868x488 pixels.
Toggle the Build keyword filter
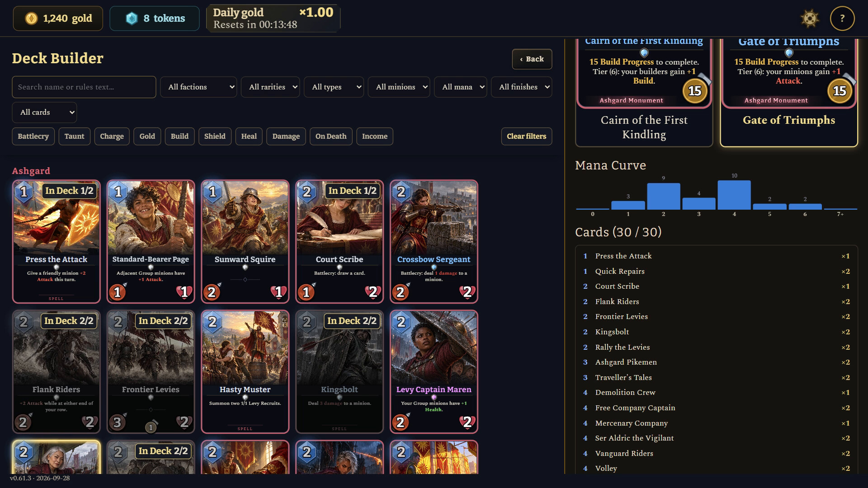click(179, 136)
